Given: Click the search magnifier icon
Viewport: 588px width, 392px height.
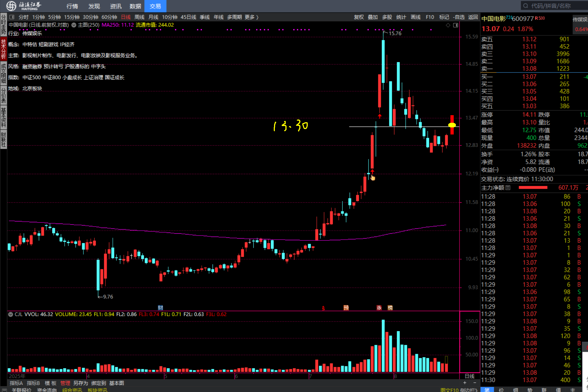Looking at the screenshot, I should 525,6.
